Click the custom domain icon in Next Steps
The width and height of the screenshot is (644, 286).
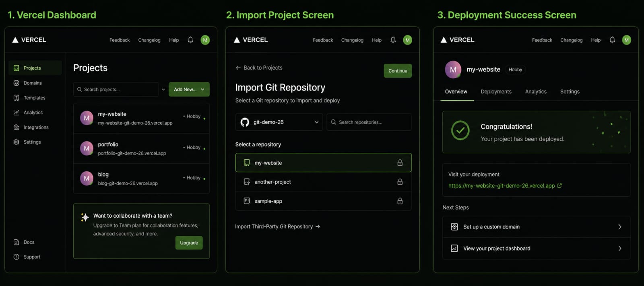[x=454, y=226]
